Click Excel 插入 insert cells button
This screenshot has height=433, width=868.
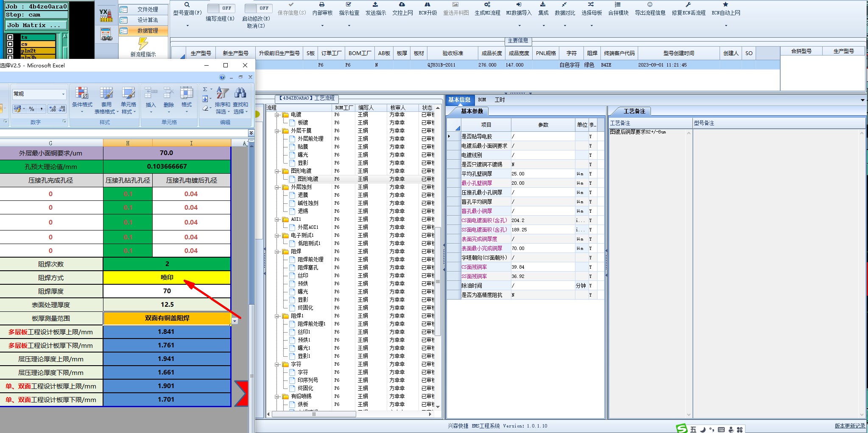coord(151,101)
